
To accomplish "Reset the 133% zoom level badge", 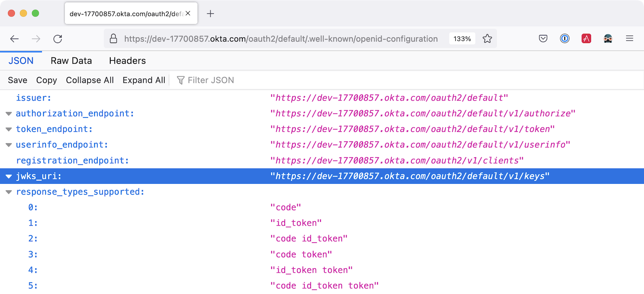I will 462,39.
